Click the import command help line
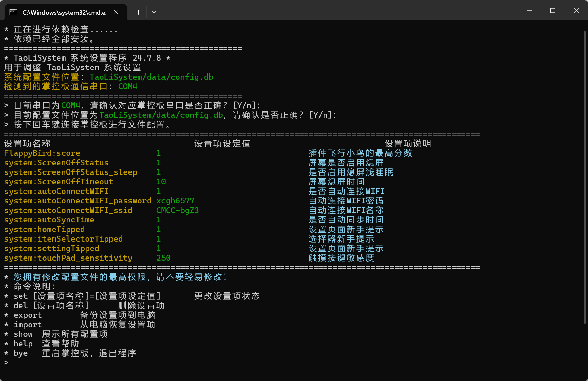Viewport: 588px width, 381px height. point(80,325)
